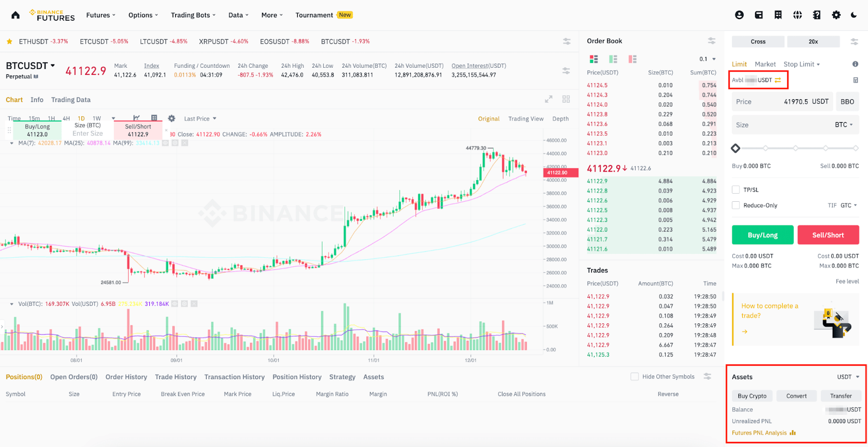Enable Reduce-Only checkbox
Screen dimensions: 868x447
(736, 205)
